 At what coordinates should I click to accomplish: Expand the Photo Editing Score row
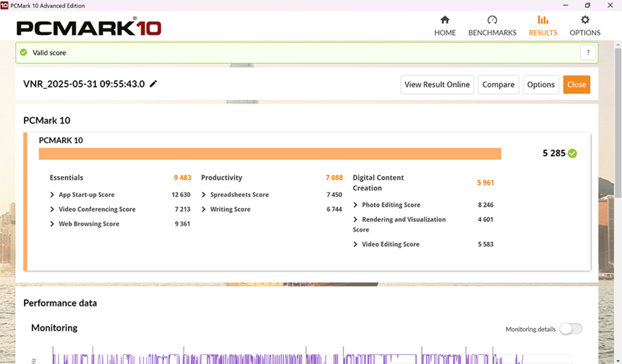tap(355, 205)
